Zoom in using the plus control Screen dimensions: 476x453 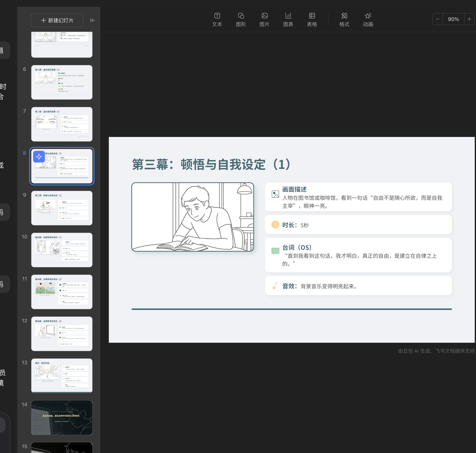tap(469, 19)
